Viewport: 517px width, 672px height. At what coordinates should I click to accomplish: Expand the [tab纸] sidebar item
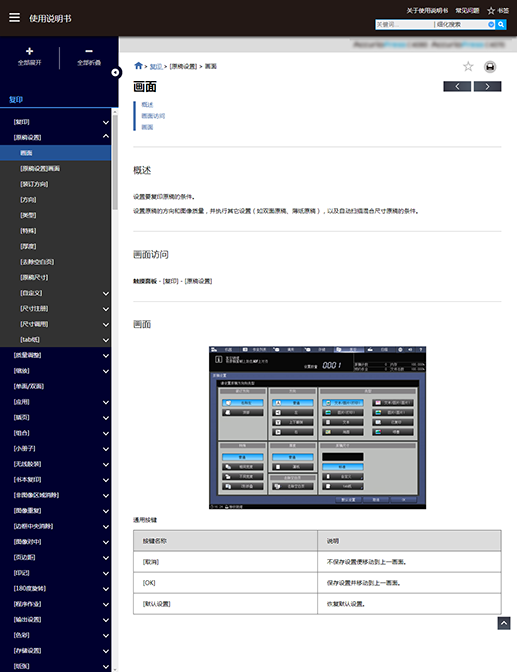[106, 340]
